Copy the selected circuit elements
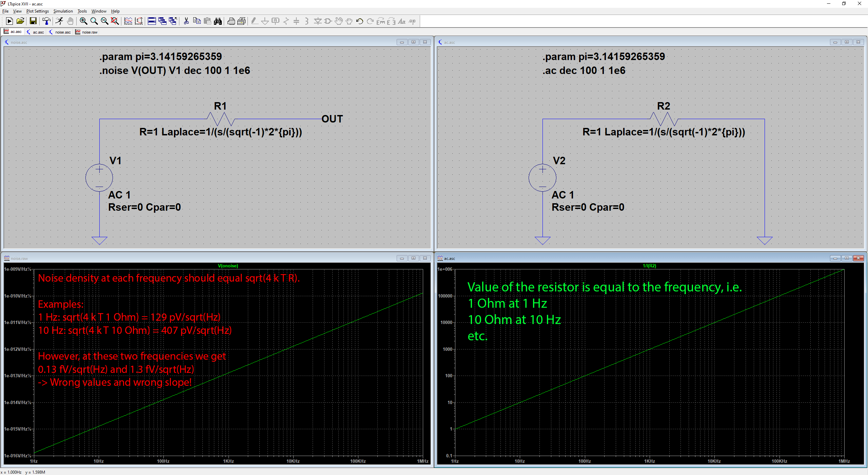 (x=196, y=21)
